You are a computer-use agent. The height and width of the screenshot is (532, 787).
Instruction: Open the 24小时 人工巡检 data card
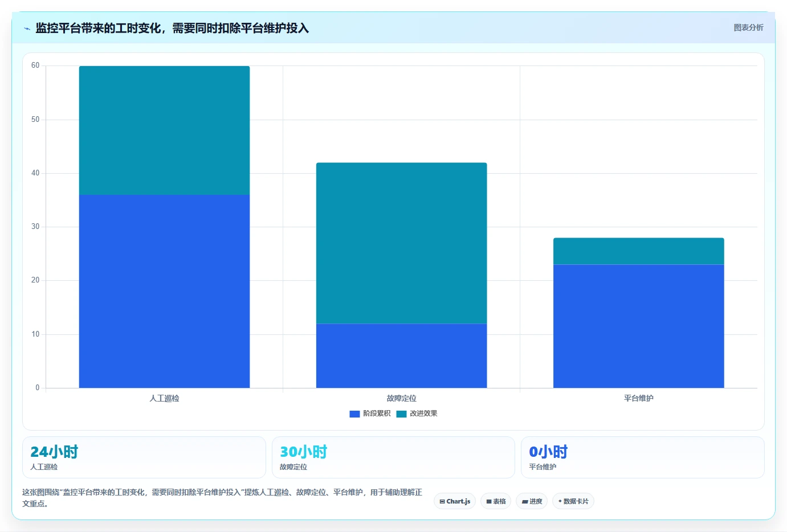point(144,457)
